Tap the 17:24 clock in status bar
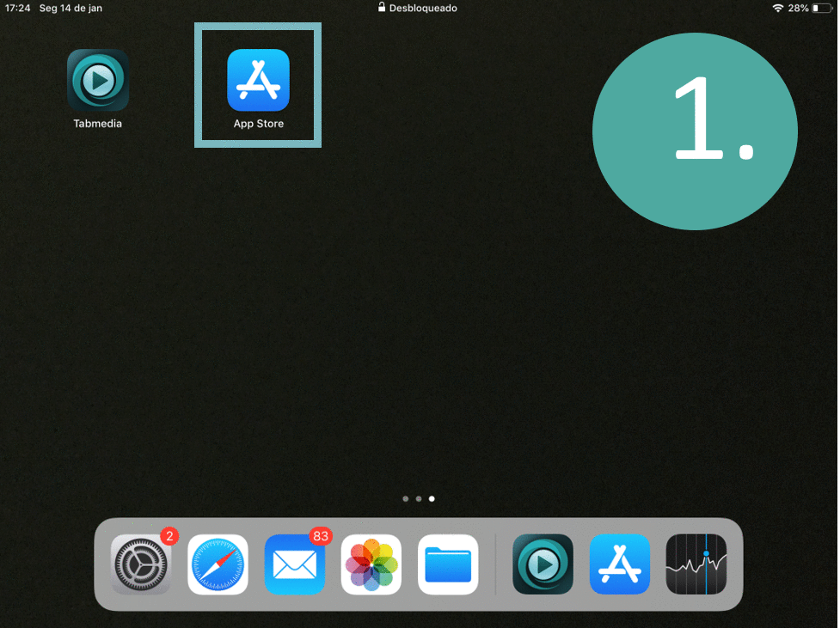Viewport: 840px width, 628px height. (18, 8)
